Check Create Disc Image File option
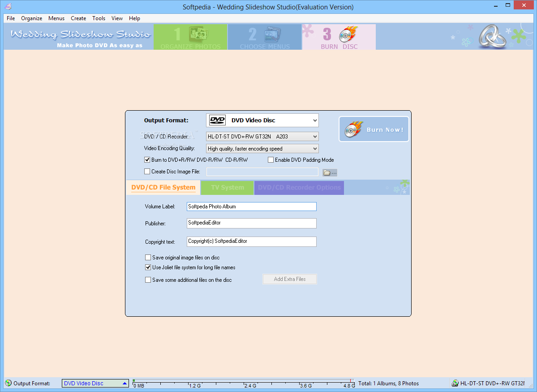Image resolution: width=537 pixels, height=392 pixels. tap(147, 171)
